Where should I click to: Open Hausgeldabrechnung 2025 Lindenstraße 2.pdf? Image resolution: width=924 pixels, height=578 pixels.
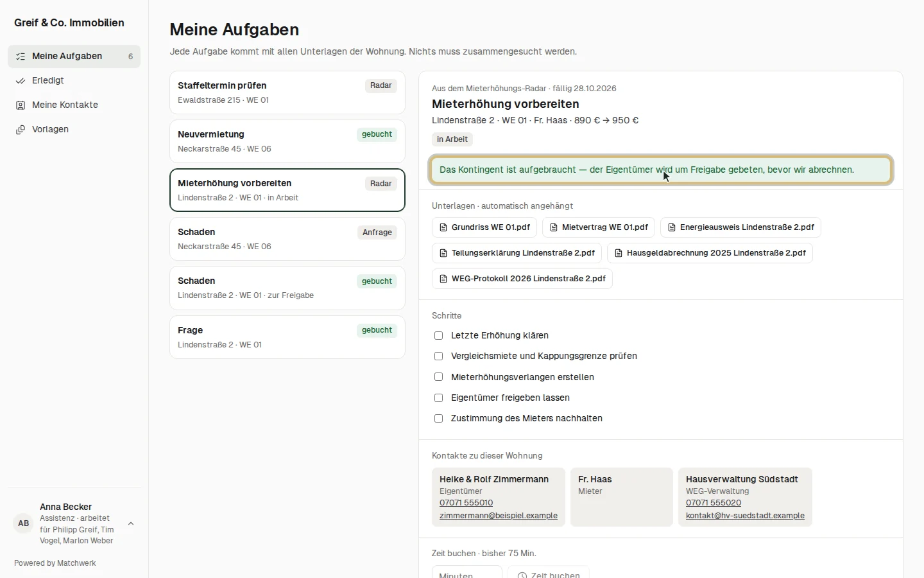[x=710, y=253]
